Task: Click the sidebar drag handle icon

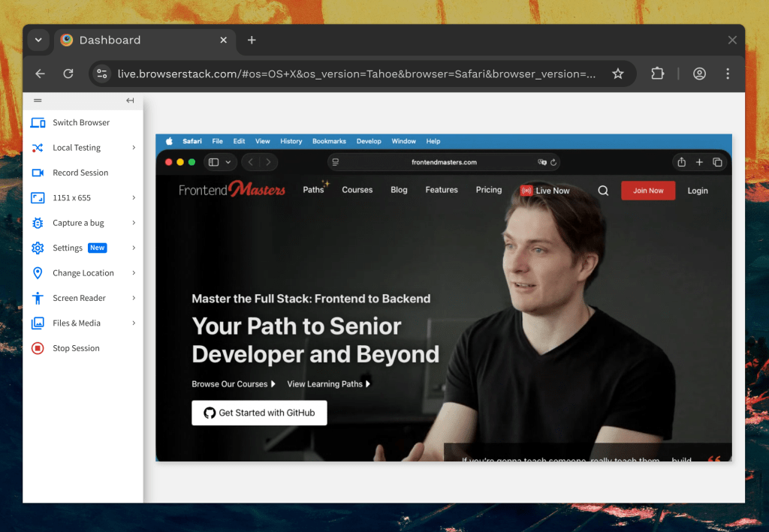Action: [x=38, y=101]
